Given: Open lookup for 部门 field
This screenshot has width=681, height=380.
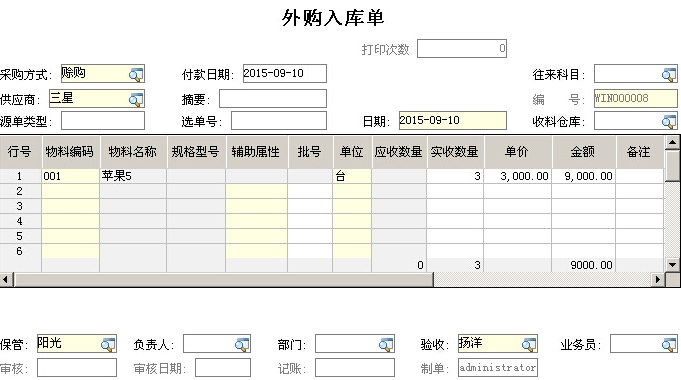Looking at the screenshot, I should tap(386, 344).
